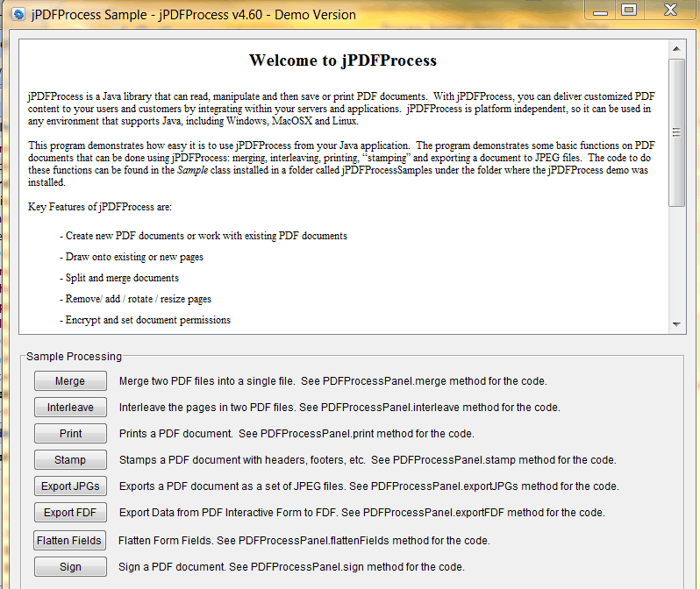700x589 pixels.
Task: Start the Sign sample
Action: pos(70,567)
